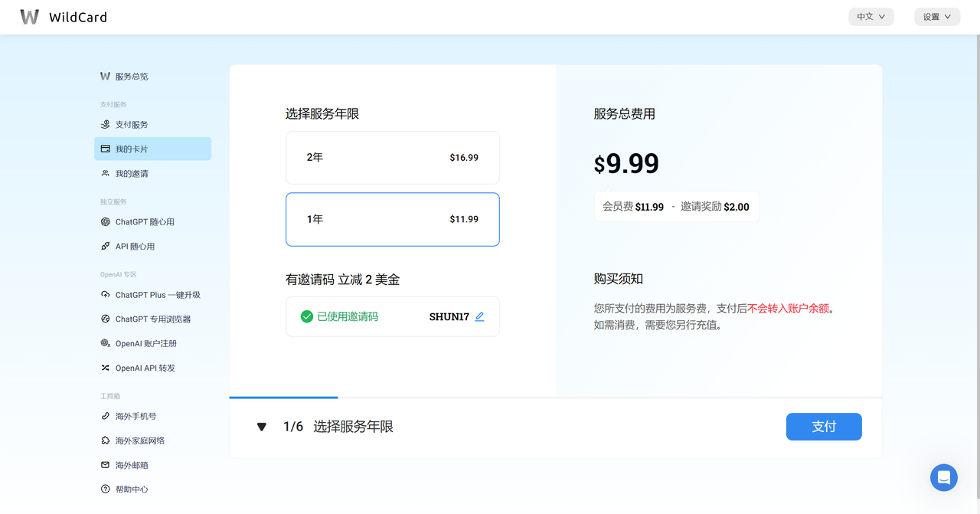Click the overseas phone number icon
This screenshot has height=514, width=980.
tap(106, 416)
